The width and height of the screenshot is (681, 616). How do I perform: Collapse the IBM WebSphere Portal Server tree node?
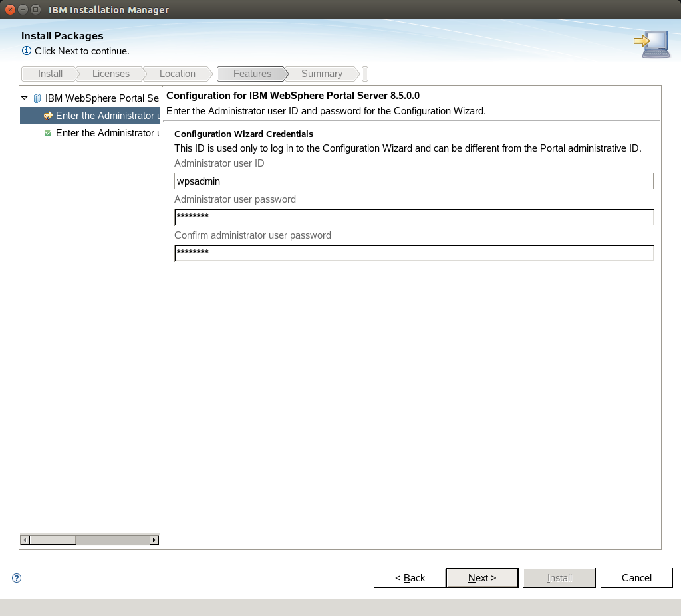[25, 98]
